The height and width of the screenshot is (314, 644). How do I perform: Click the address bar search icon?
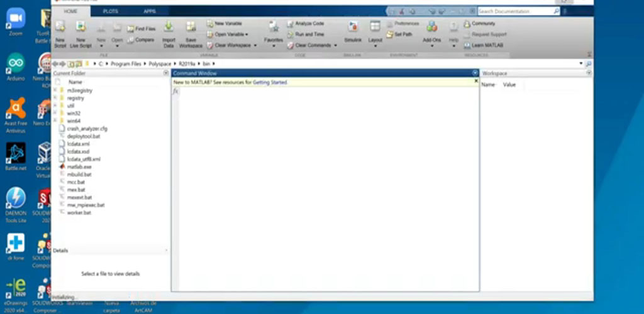pyautogui.click(x=588, y=64)
